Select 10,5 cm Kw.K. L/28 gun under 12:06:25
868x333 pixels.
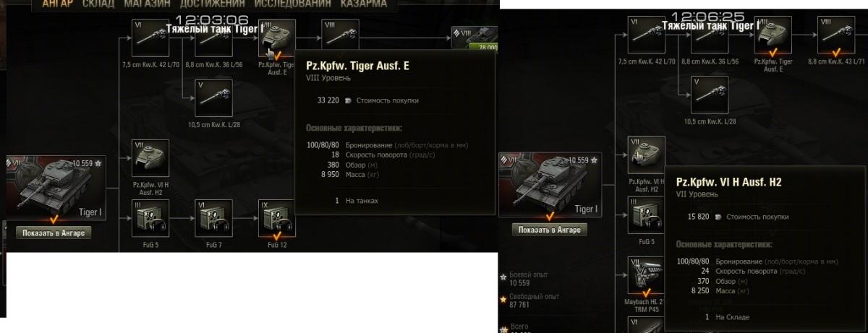pos(709,95)
